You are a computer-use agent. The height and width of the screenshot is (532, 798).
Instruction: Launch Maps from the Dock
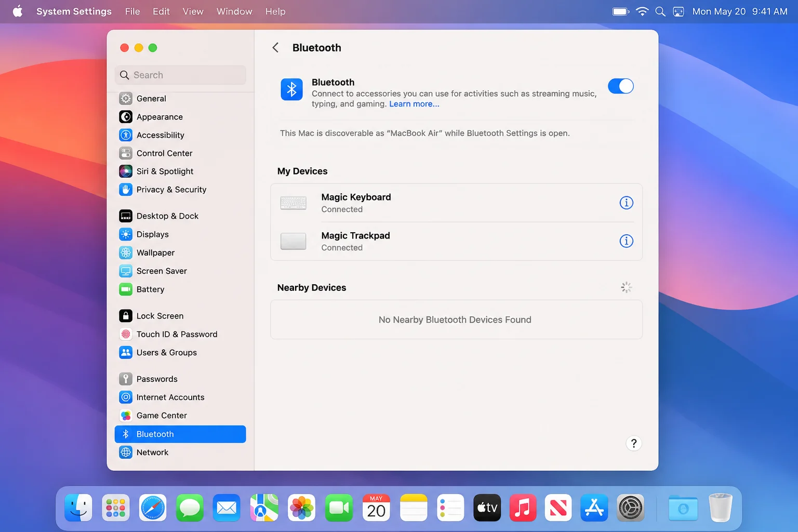tap(264, 508)
